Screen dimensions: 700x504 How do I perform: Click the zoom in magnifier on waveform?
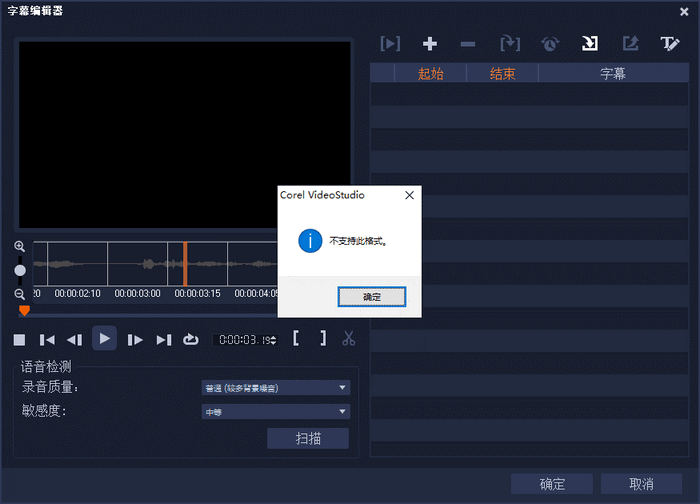[20, 247]
